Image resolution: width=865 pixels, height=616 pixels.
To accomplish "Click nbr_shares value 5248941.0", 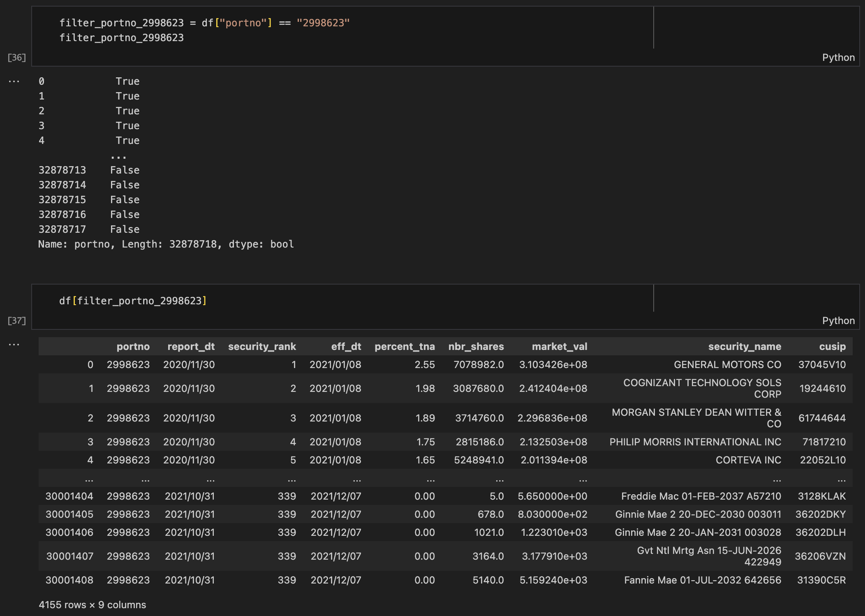I will point(479,460).
